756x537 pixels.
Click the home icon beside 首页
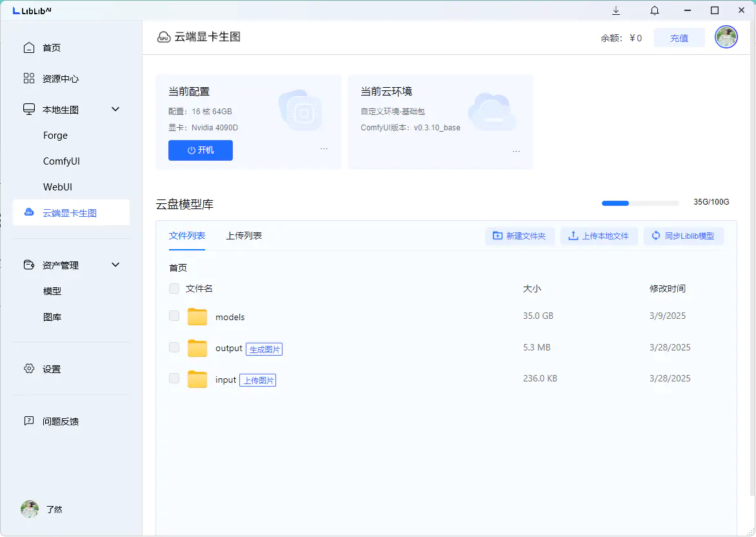coord(29,48)
